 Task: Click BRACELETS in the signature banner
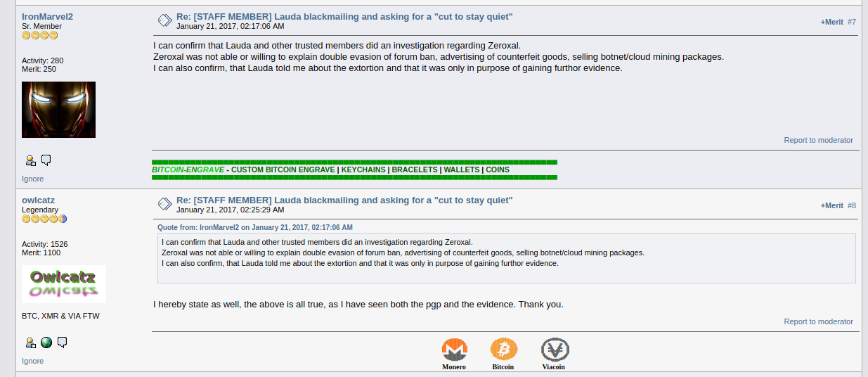415,170
